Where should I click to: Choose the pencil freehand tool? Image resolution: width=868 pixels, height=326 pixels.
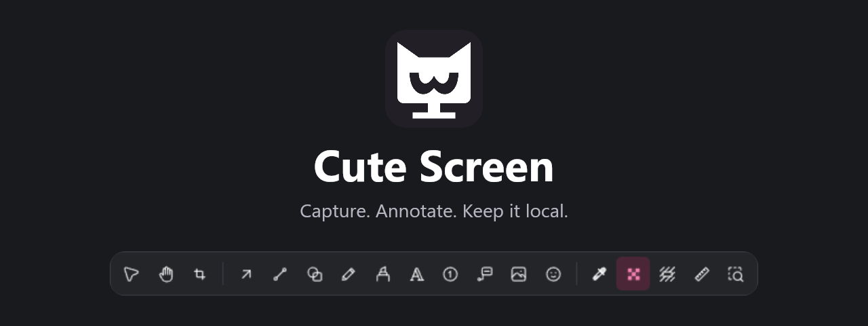(x=349, y=274)
